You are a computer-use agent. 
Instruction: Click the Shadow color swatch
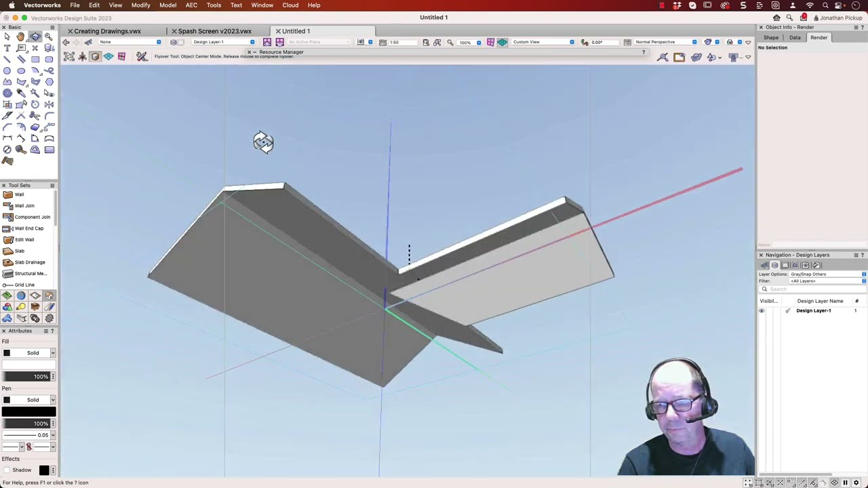coord(44,470)
